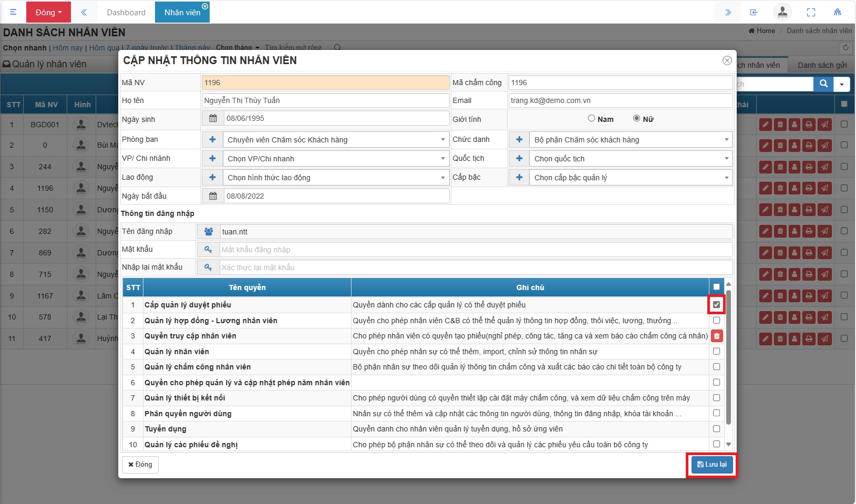Screen dimensions: 856x504
Task: Open the red Đóng dropdown menu
Action: (48, 12)
